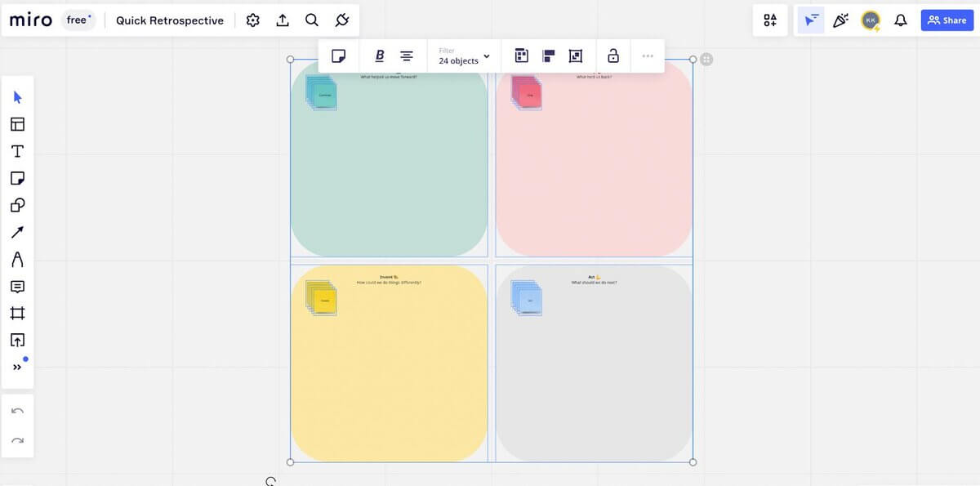Unlock the selected objects

(612, 55)
